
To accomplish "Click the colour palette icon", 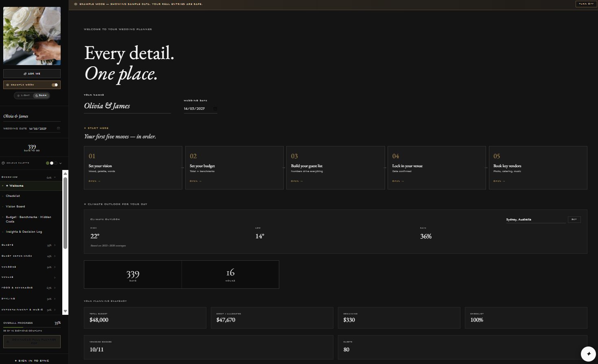I will tap(3, 163).
